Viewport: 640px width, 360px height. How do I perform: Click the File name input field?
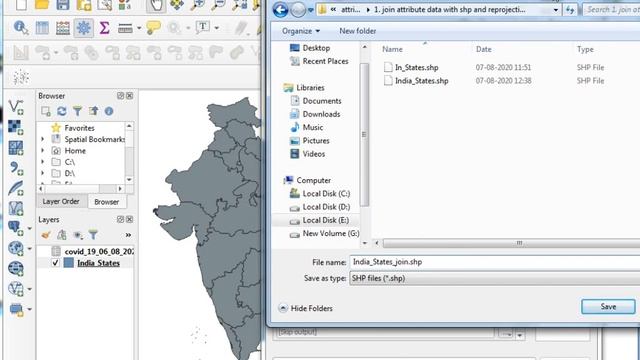pos(495,262)
